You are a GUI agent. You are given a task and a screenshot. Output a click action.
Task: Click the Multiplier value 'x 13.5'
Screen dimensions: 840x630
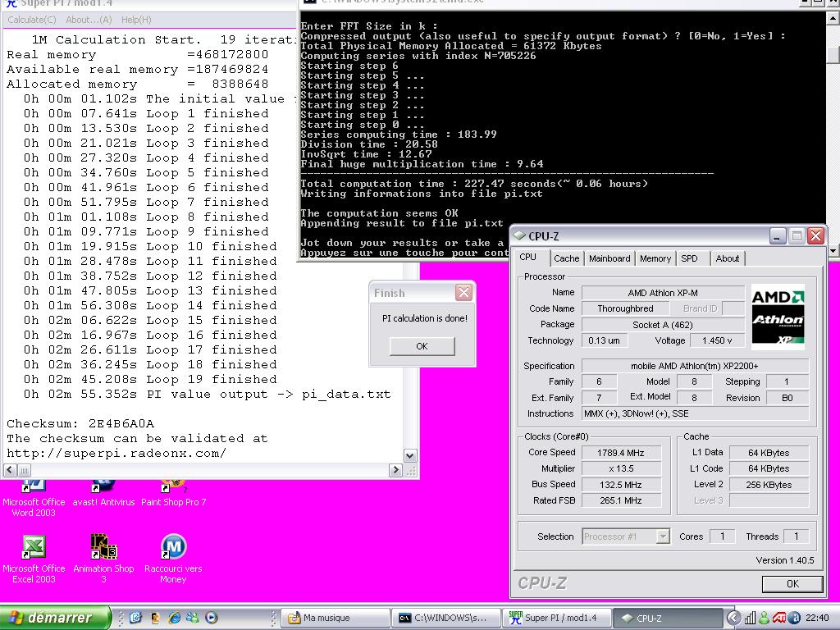click(621, 468)
